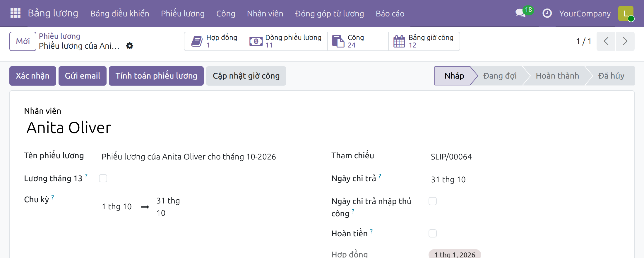The width and height of the screenshot is (644, 258).
Task: Show help tooltip for Hoàn tiền
Action: click(x=371, y=231)
